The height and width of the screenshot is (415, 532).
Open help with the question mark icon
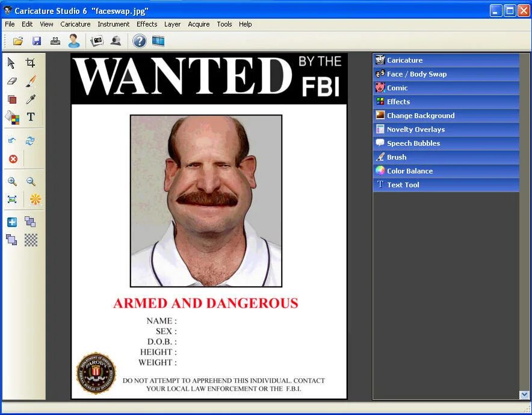pyautogui.click(x=140, y=41)
